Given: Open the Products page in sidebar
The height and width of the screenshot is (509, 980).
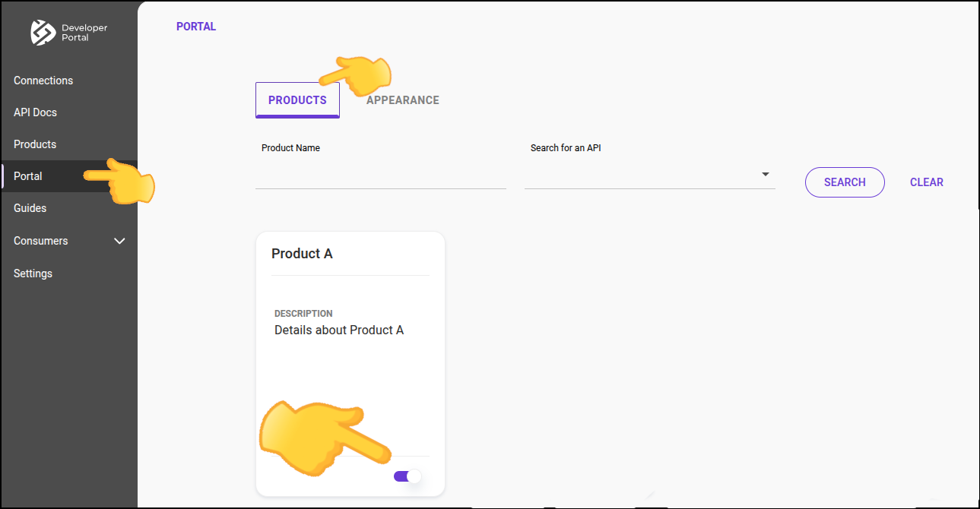Looking at the screenshot, I should 35,144.
